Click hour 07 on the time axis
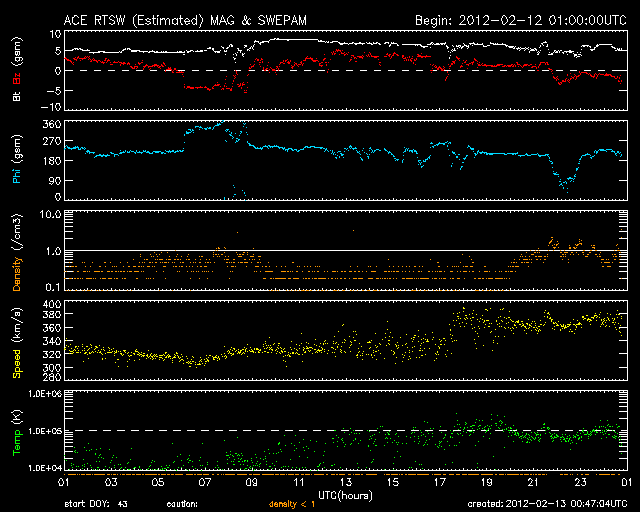Screen dimensions: 640x512 click(x=205, y=482)
